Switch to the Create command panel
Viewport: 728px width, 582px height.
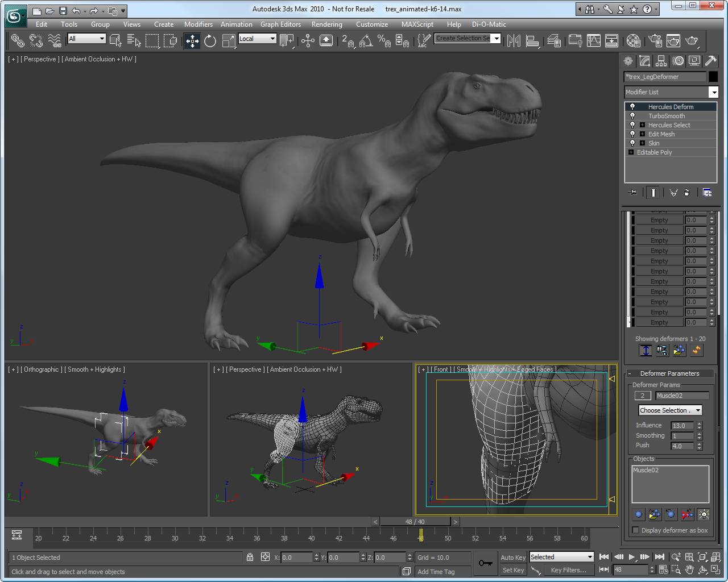click(627, 61)
